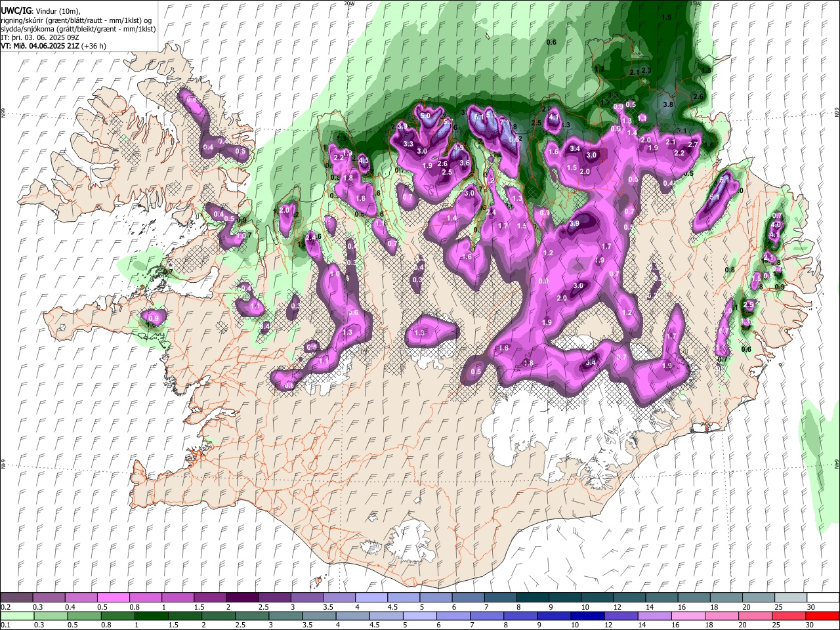Image resolution: width=840 pixels, height=630 pixels.
Task: Click the '0.1' legend label
Action: 5,625
